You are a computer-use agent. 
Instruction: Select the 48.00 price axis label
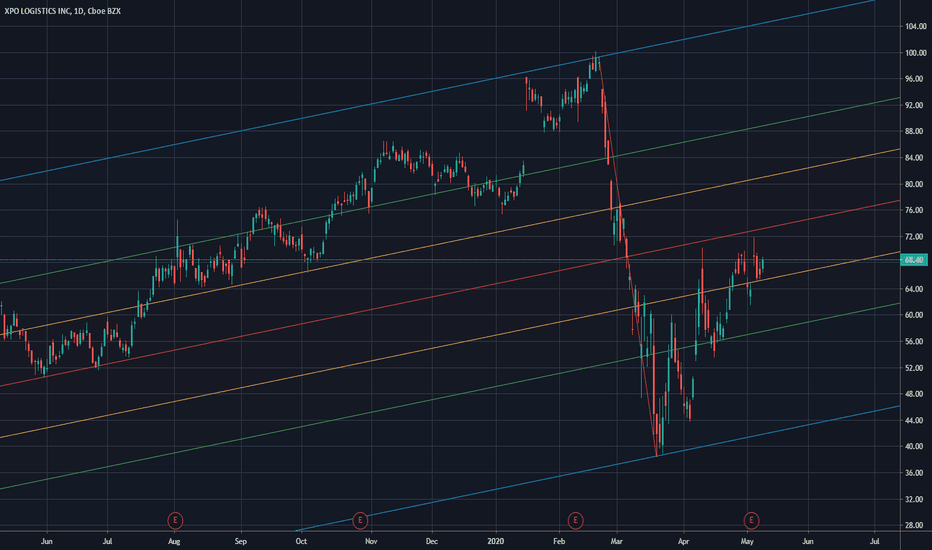click(915, 394)
